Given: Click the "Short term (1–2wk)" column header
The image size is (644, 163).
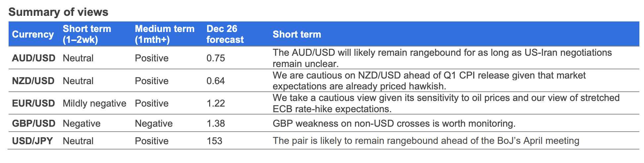Looking at the screenshot, I should (x=87, y=34).
